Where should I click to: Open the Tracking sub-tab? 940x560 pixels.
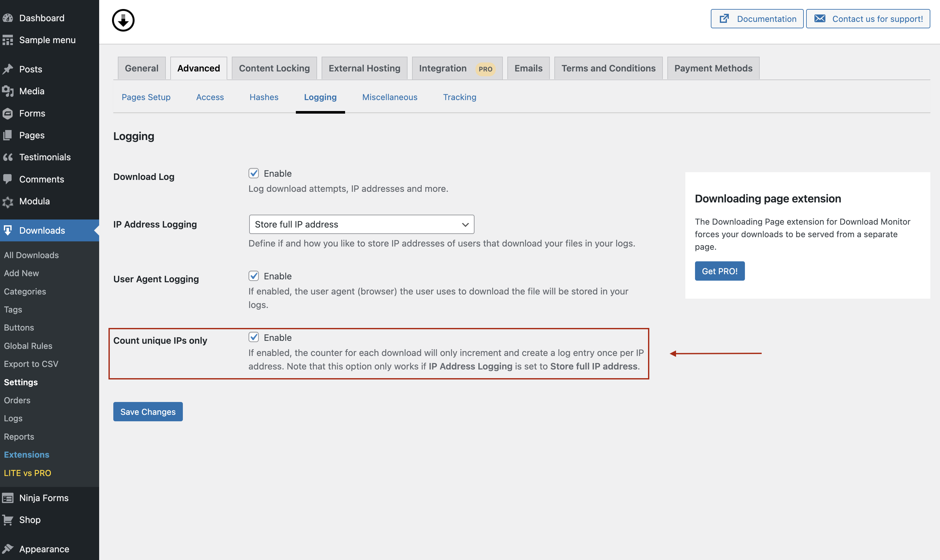coord(460,97)
